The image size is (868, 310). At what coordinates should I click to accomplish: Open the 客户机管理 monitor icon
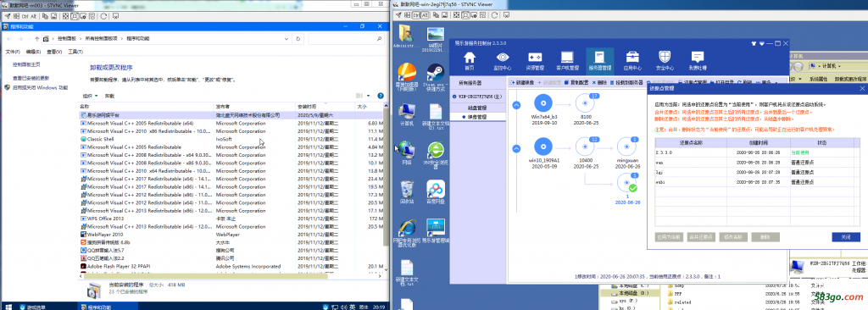point(567,60)
